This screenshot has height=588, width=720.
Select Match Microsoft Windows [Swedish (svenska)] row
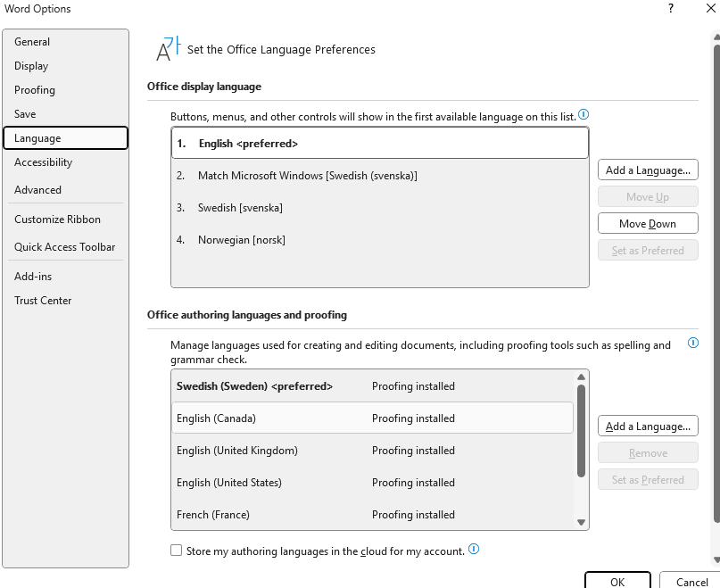[380, 176]
